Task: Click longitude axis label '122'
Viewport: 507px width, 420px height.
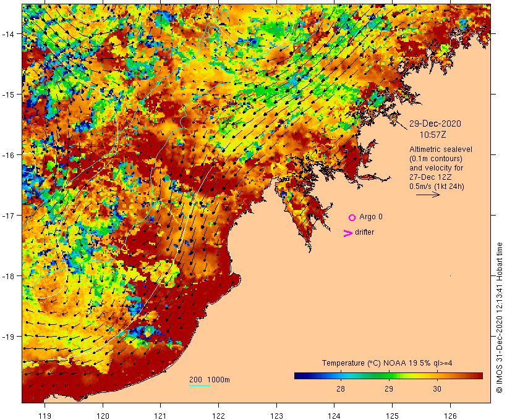Action: pyautogui.click(x=218, y=416)
